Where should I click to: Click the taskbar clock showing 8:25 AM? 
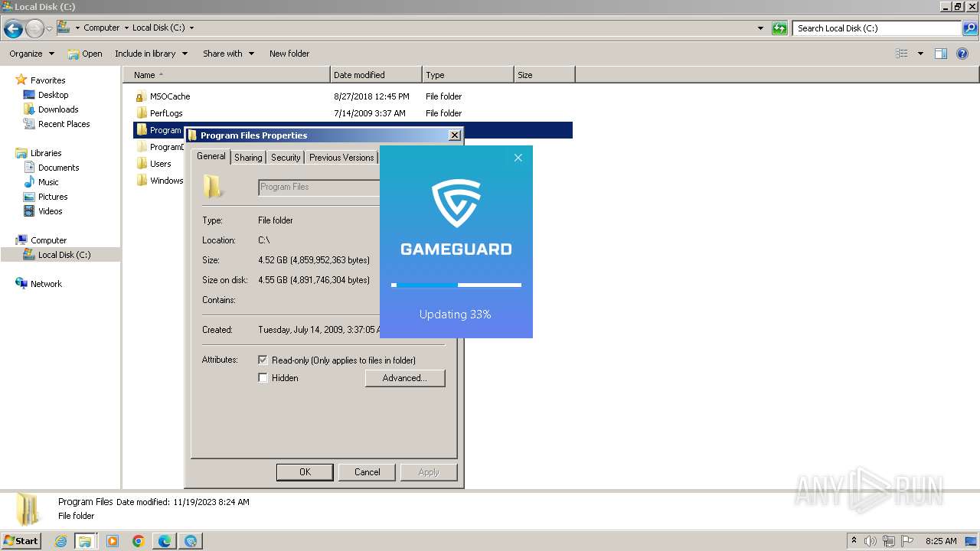tap(941, 541)
